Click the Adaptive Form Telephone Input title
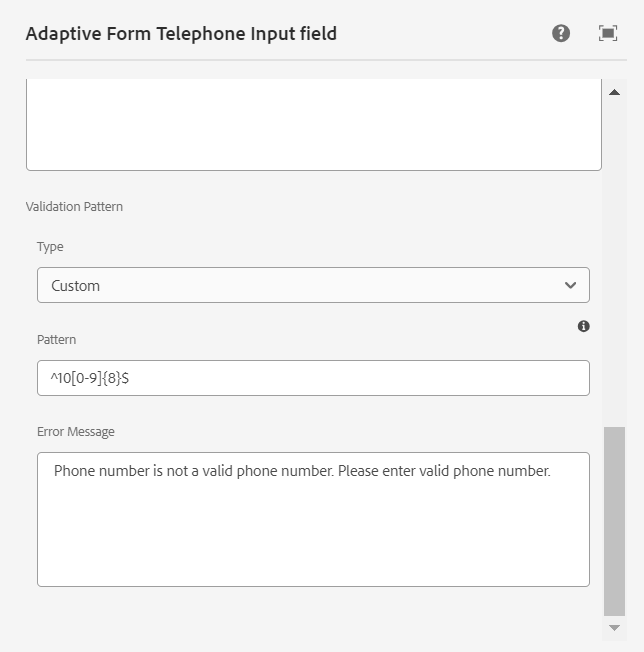 point(181,34)
